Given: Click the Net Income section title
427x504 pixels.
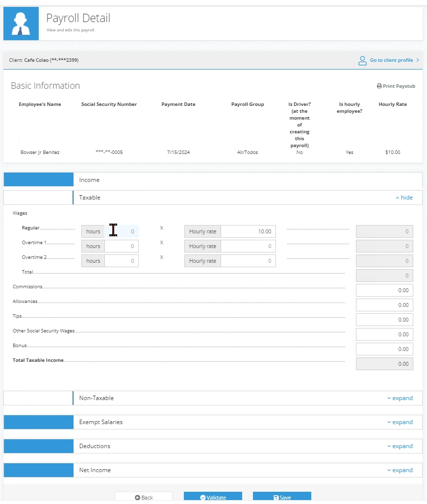Looking at the screenshot, I should tap(95, 470).
